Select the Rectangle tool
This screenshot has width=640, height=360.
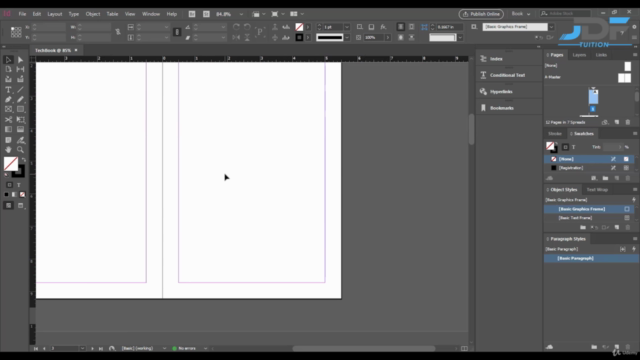click(x=20, y=109)
